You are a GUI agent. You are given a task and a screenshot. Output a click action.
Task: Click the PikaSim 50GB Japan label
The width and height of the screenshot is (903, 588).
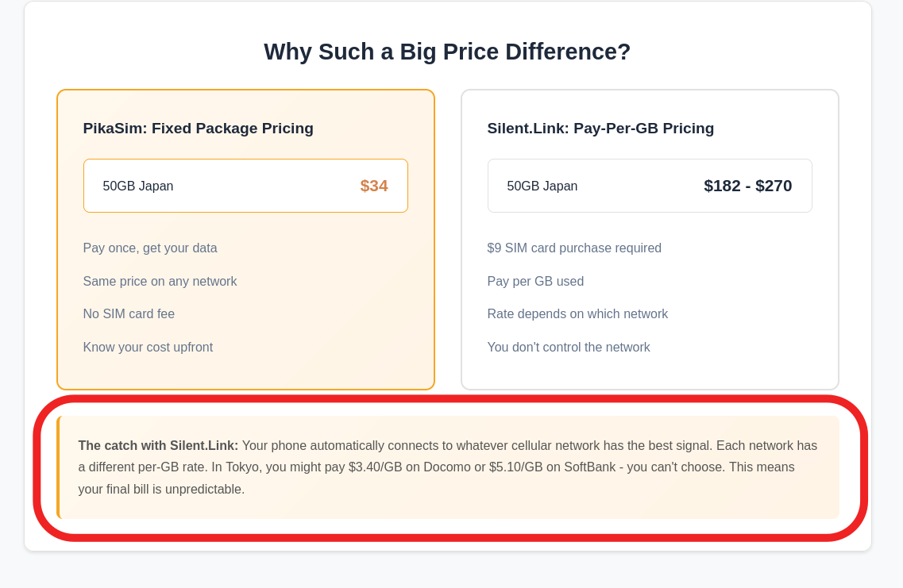coord(138,186)
